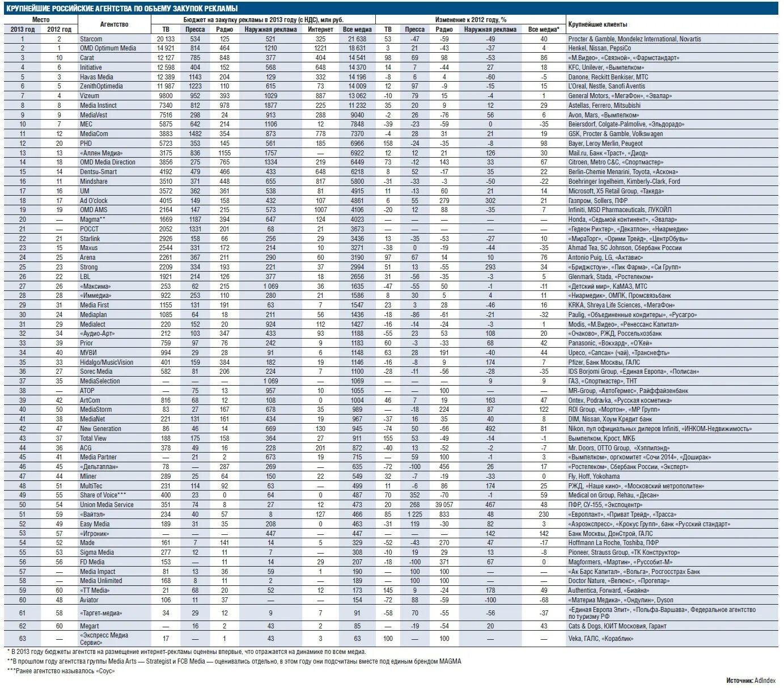Click OMD Media Direction agency cell
This screenshot has width=784, height=688.
click(108, 162)
